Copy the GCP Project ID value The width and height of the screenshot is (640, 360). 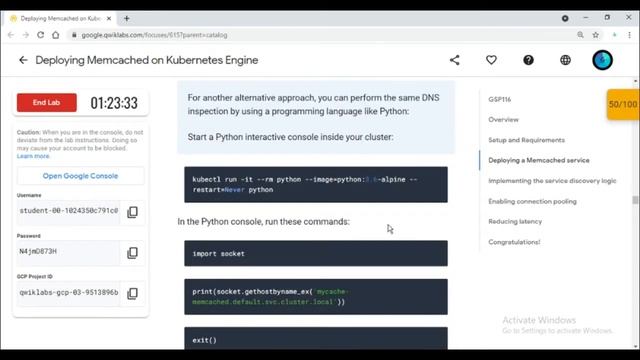(132, 293)
